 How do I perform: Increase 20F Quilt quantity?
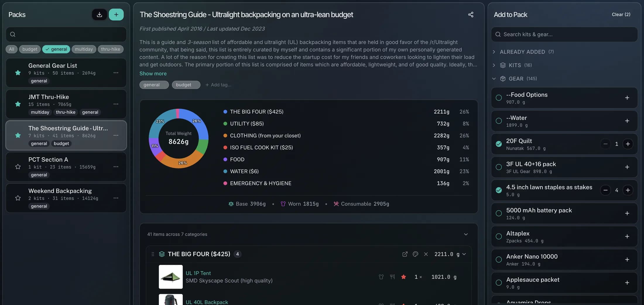click(628, 144)
